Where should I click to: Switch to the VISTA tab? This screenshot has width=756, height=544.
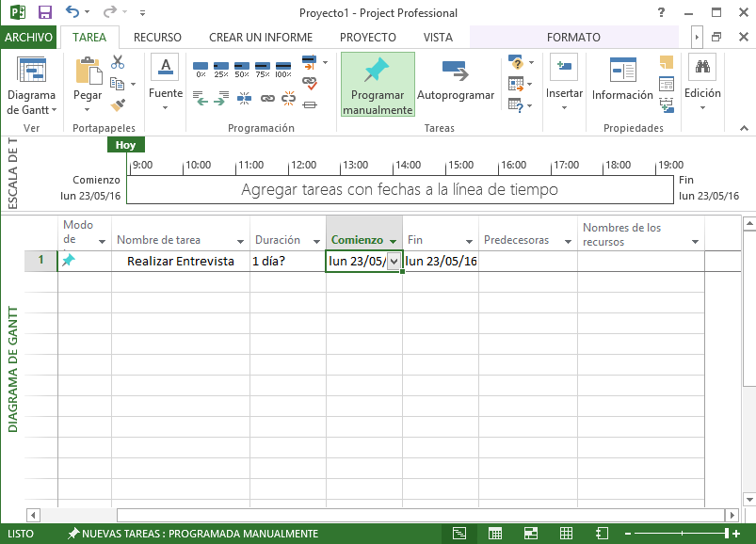[x=438, y=38]
